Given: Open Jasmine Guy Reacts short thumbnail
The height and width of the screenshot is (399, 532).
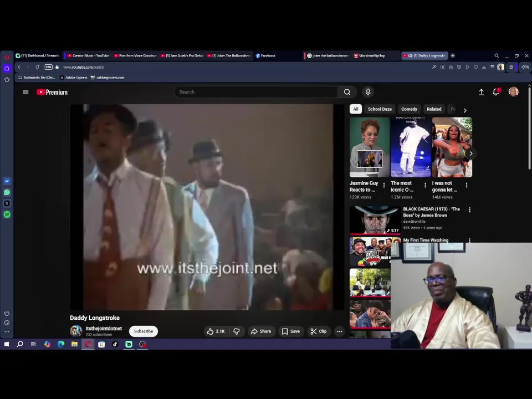Looking at the screenshot, I should click(370, 147).
